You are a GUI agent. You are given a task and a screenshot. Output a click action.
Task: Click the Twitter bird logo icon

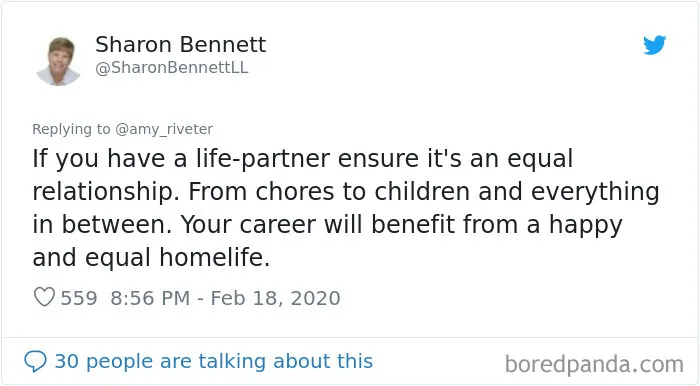click(654, 45)
